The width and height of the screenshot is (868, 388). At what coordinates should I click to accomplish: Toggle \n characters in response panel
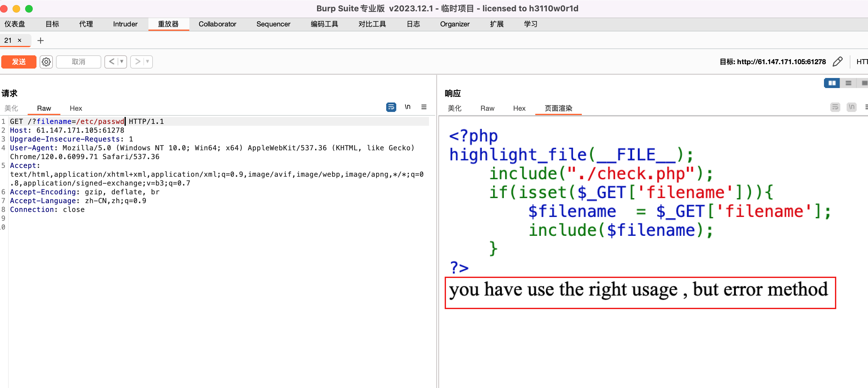pos(852,107)
